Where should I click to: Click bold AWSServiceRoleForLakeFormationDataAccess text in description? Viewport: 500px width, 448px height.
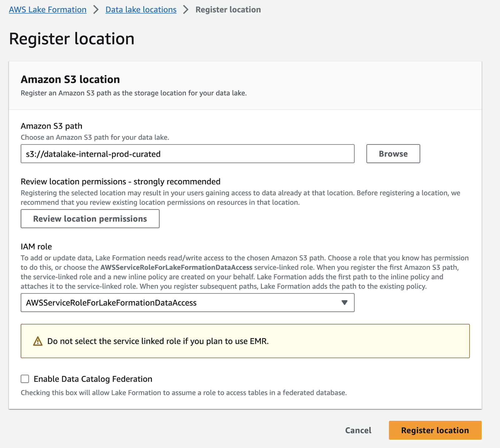click(176, 267)
